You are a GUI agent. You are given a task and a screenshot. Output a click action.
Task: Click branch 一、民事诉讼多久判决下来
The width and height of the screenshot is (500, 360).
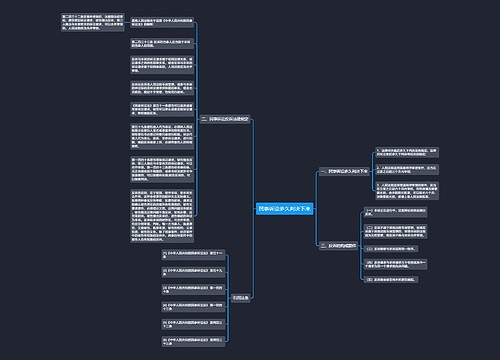click(x=344, y=171)
